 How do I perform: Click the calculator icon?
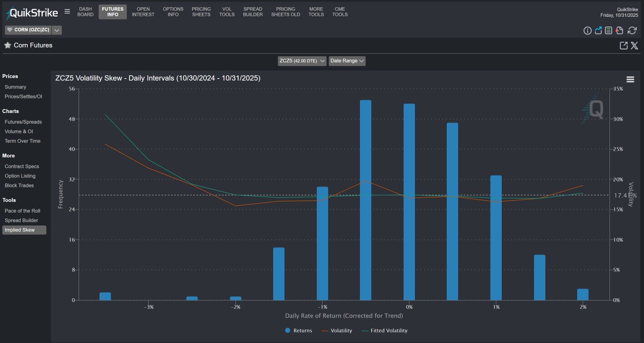click(609, 31)
